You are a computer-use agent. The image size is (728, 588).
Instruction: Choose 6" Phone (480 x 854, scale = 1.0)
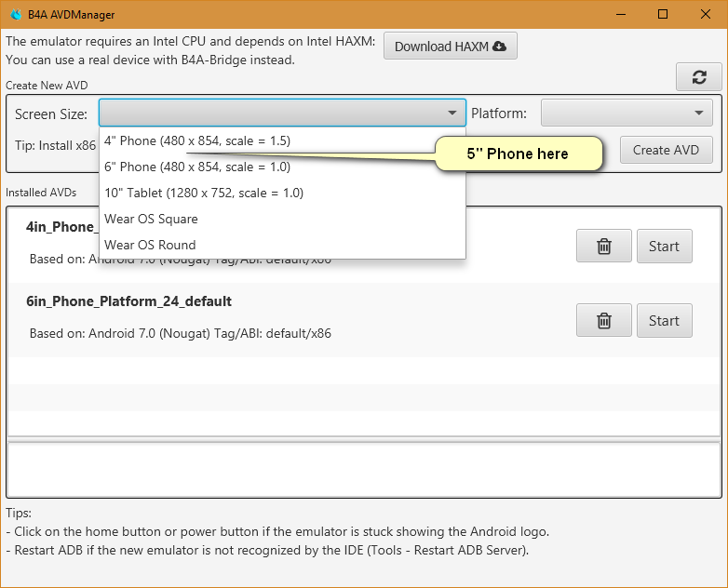(282, 167)
